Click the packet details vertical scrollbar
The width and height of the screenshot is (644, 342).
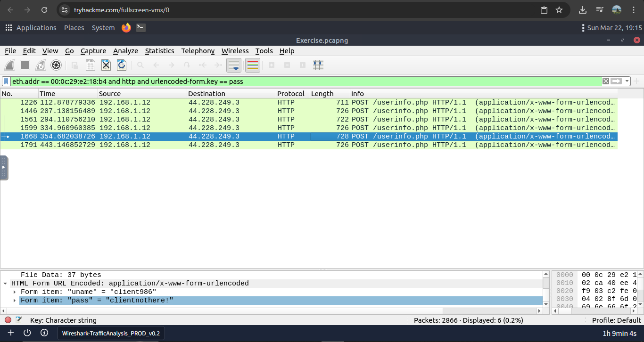pos(546,289)
